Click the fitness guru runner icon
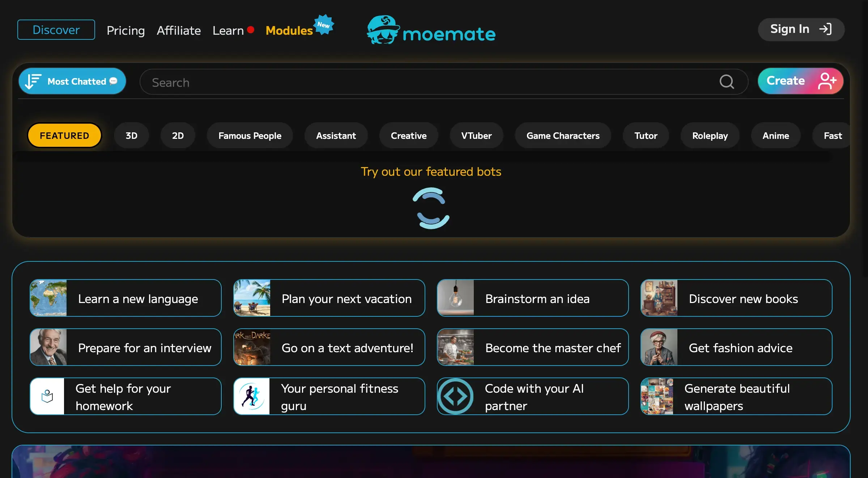 [x=252, y=396]
